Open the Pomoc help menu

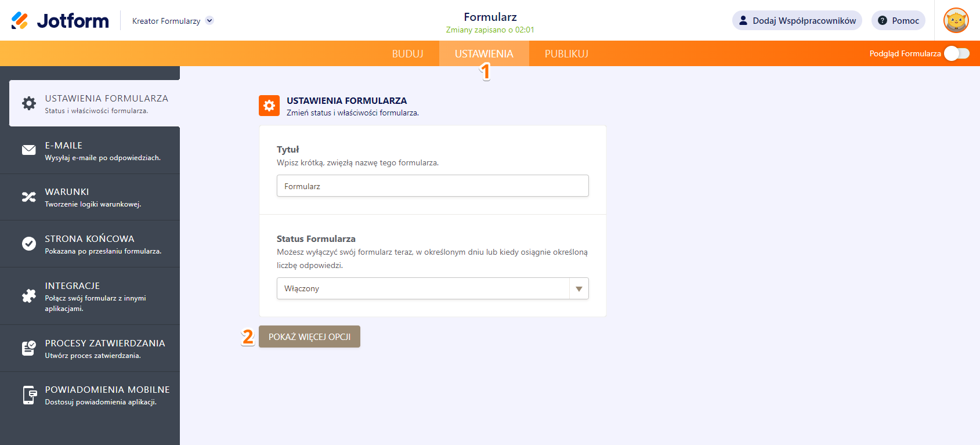[x=898, y=20]
